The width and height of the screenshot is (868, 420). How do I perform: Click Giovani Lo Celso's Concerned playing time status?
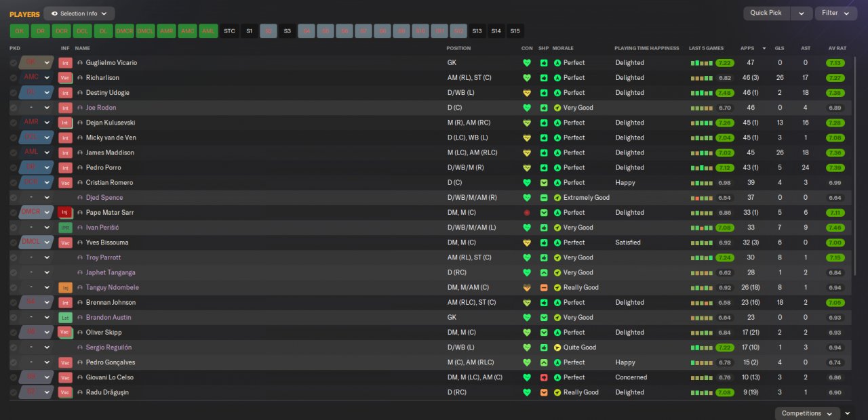point(631,377)
